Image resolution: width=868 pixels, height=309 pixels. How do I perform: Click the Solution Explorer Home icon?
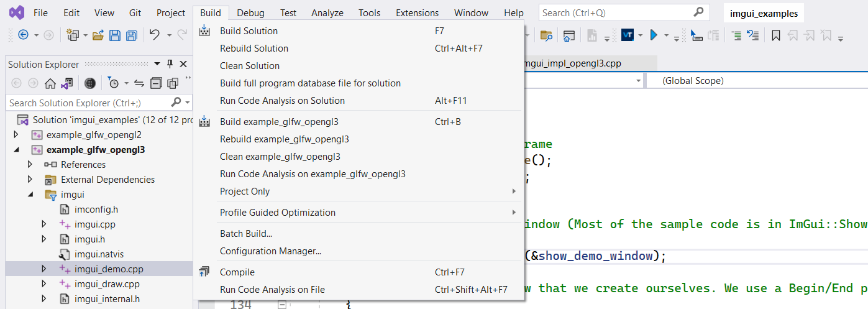click(50, 83)
